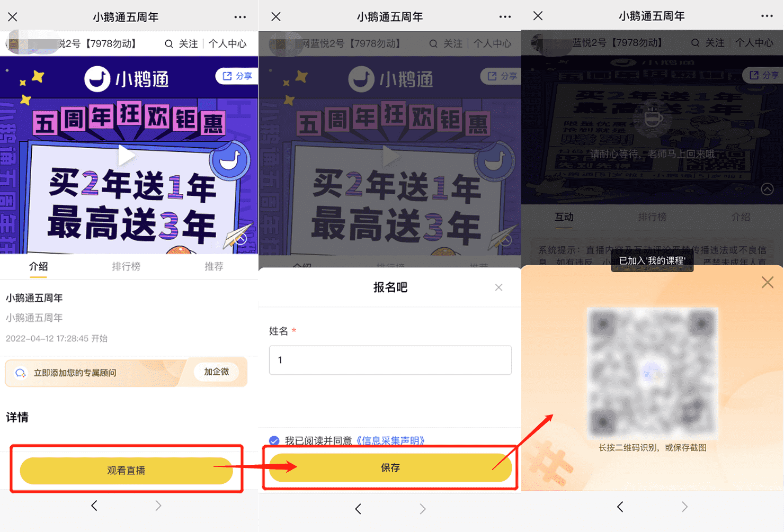Close the page in the left phone screen
The height and width of the screenshot is (532, 784).
(13, 17)
